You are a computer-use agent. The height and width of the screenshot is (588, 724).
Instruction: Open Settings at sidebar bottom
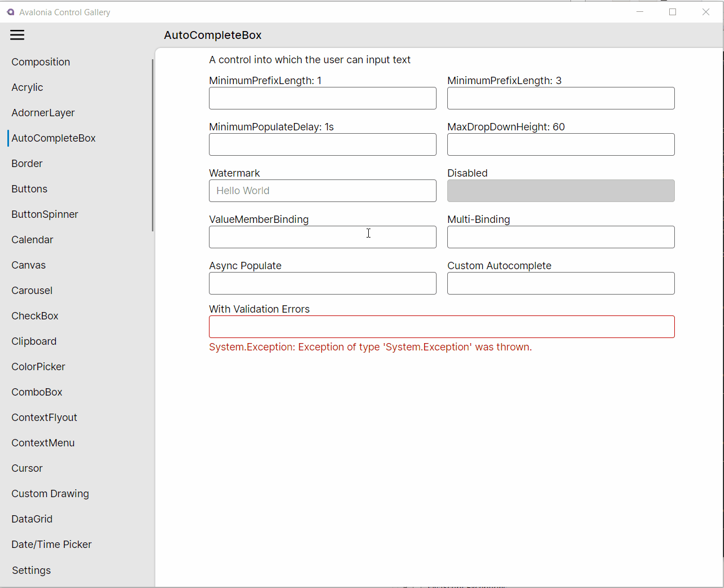pos(31,571)
